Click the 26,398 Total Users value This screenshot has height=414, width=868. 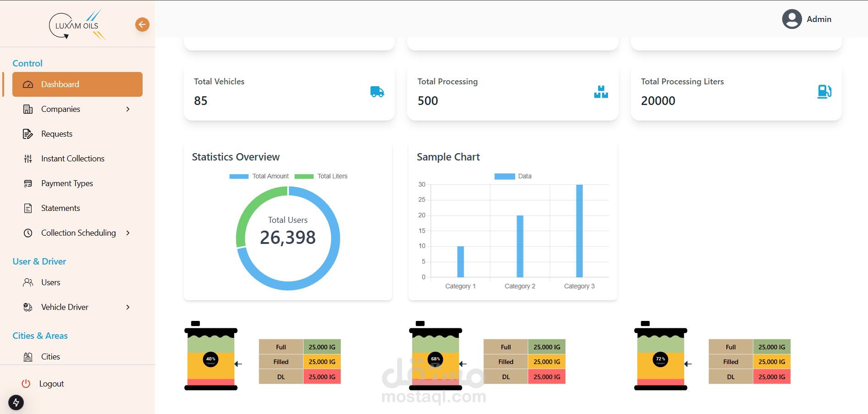pos(288,237)
